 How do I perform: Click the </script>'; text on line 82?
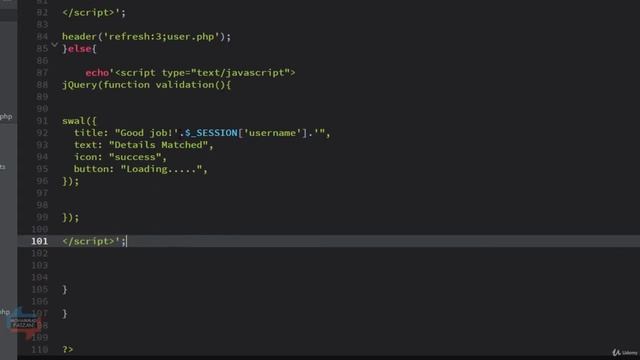(94, 13)
